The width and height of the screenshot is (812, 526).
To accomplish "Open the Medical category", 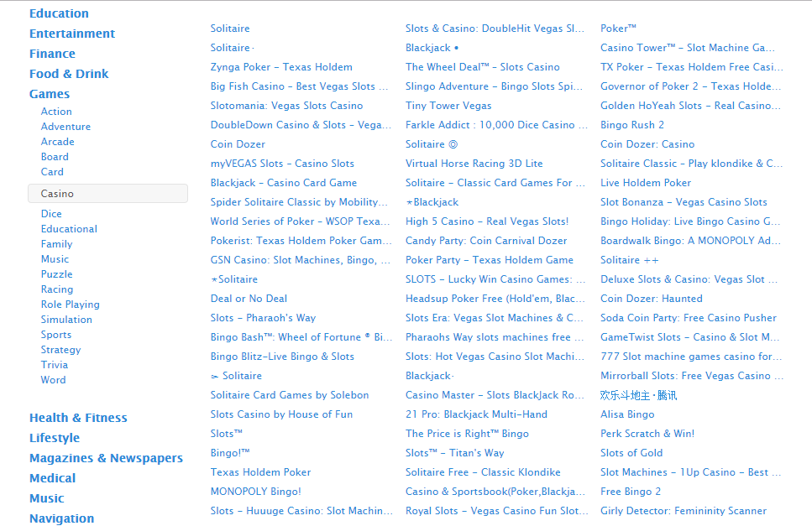I will pos(53,478).
